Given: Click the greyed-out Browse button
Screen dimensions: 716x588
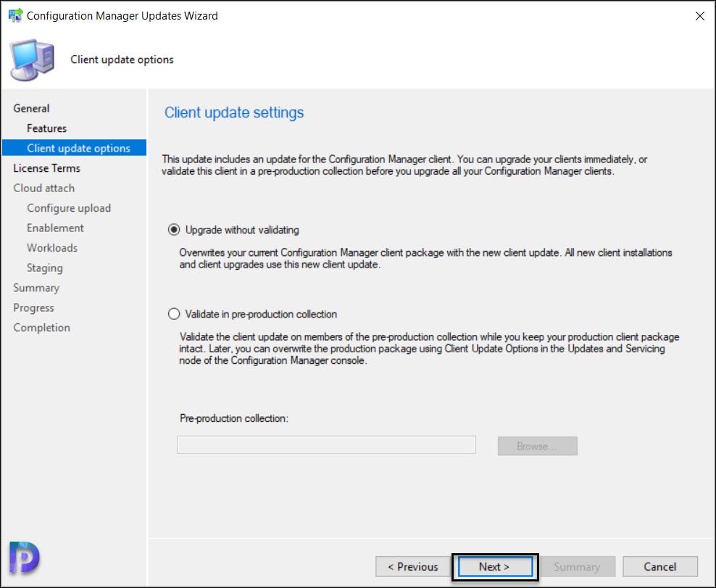Looking at the screenshot, I should [538, 446].
